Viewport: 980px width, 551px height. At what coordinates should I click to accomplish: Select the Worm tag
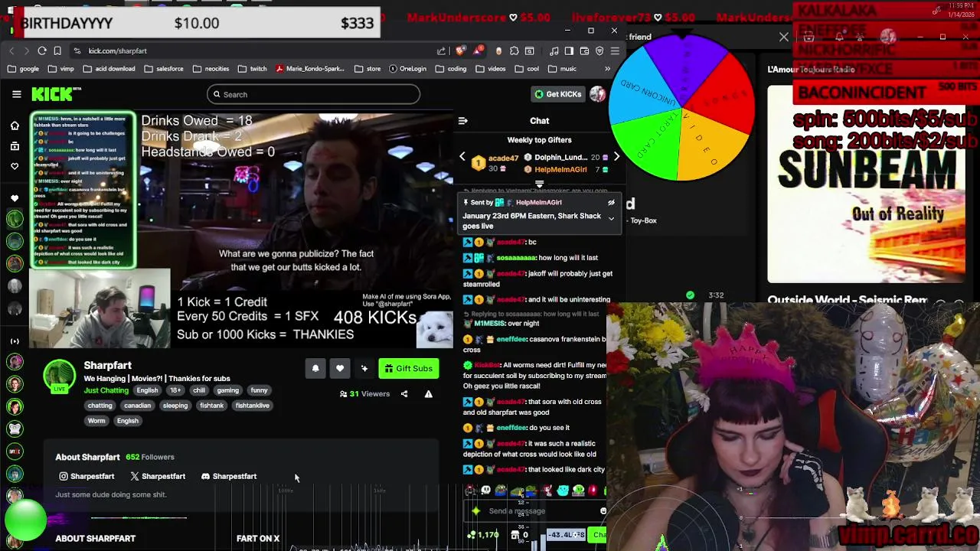[96, 421]
